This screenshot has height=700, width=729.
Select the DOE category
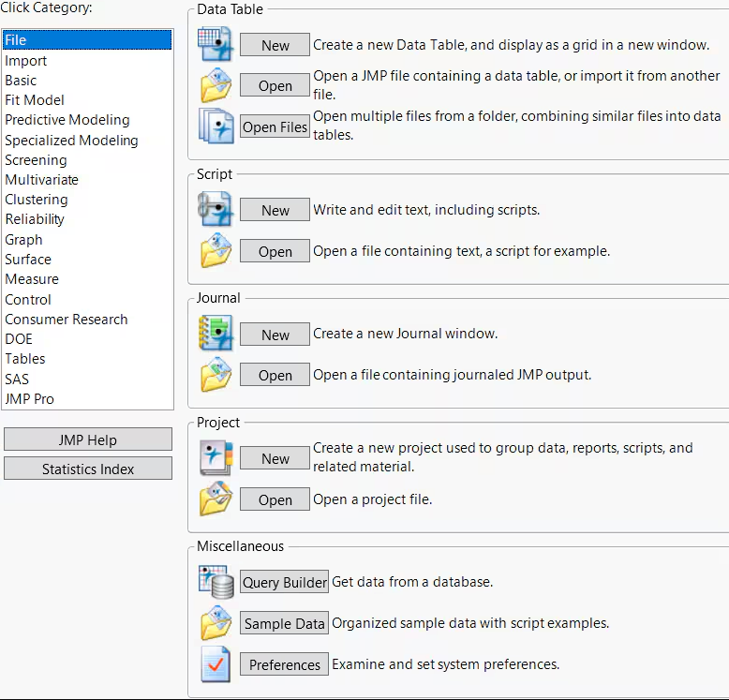tap(87, 339)
